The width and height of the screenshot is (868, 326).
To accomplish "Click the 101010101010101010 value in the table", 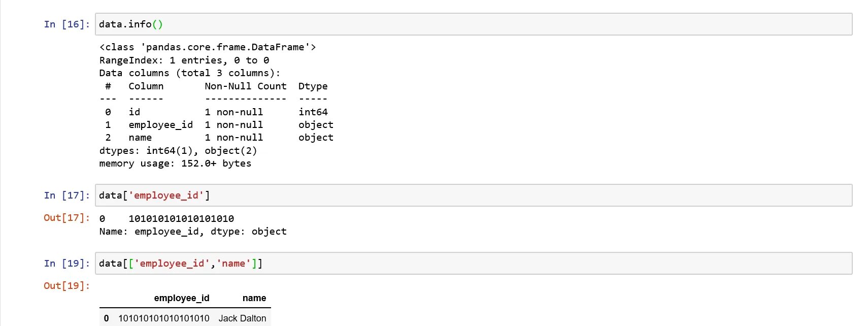I will pos(163,318).
